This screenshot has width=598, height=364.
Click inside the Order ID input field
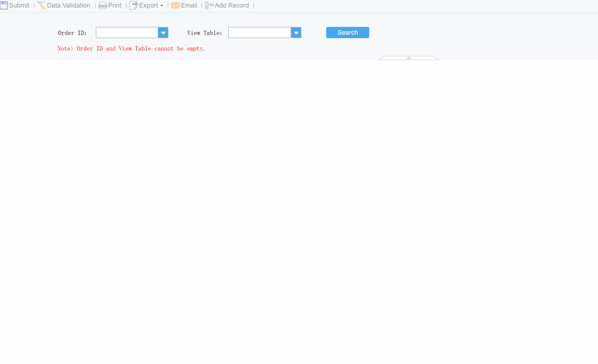click(126, 33)
